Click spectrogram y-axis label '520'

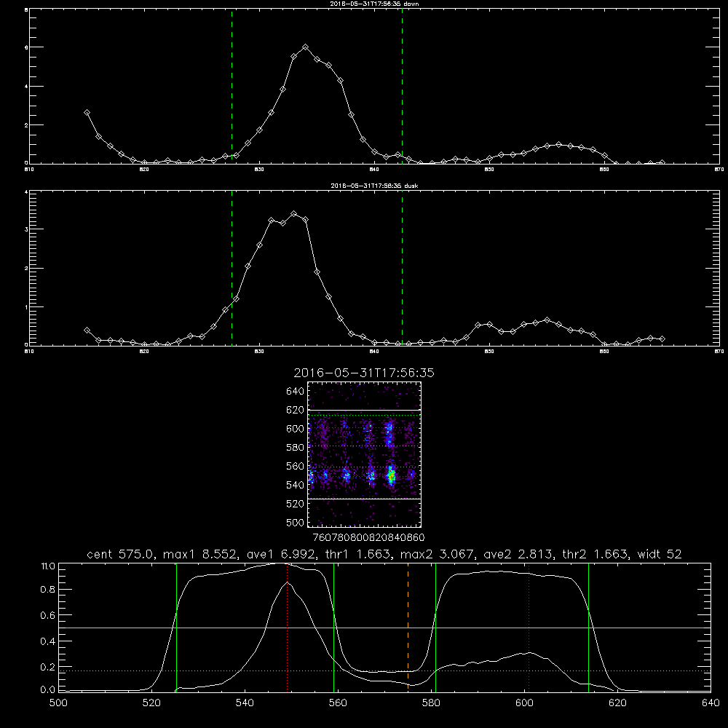(296, 504)
